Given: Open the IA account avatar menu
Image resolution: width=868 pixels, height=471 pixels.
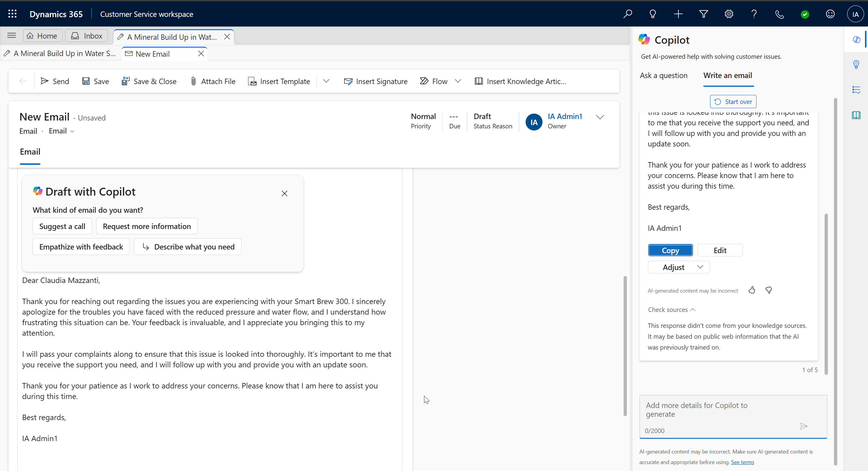Looking at the screenshot, I should [x=855, y=14].
